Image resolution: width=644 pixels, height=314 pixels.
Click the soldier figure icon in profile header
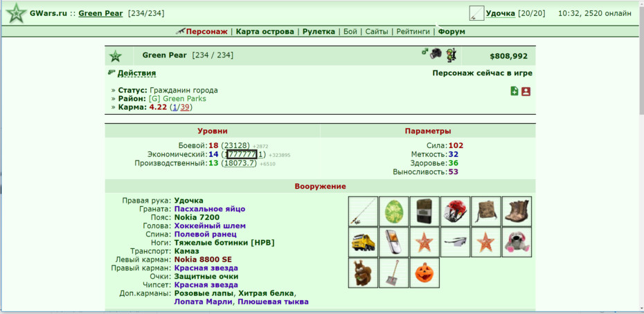(451, 55)
